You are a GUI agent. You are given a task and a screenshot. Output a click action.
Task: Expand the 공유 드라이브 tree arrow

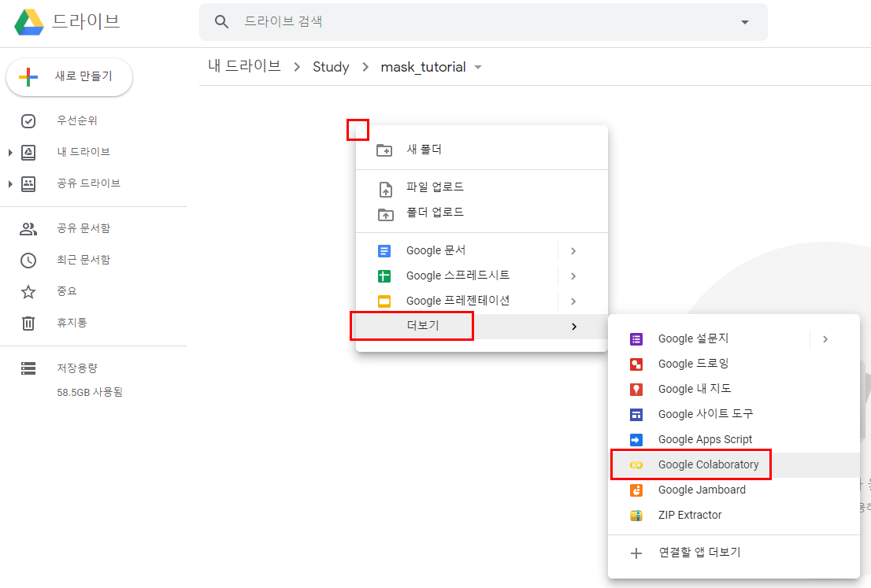pyautogui.click(x=10, y=183)
